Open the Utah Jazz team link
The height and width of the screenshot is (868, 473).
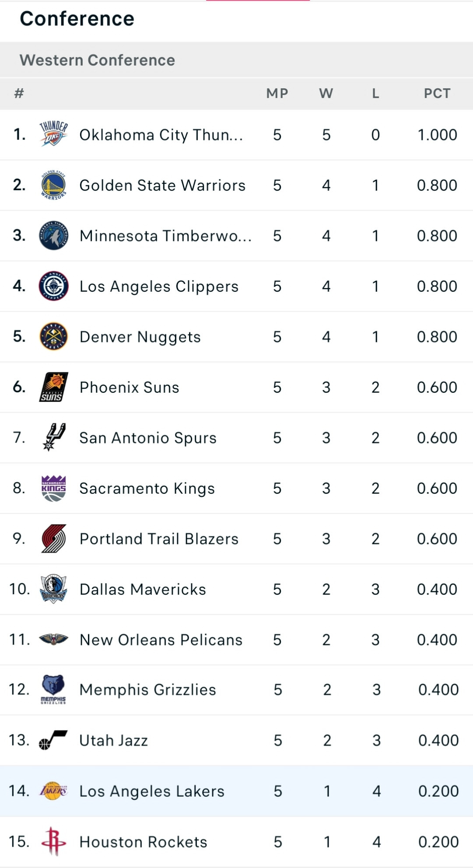113,740
